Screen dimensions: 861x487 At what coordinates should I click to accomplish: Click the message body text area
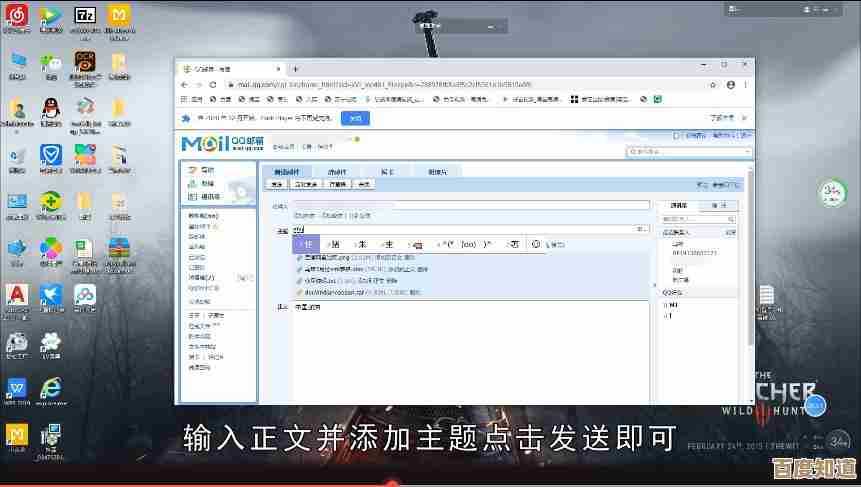[471, 351]
